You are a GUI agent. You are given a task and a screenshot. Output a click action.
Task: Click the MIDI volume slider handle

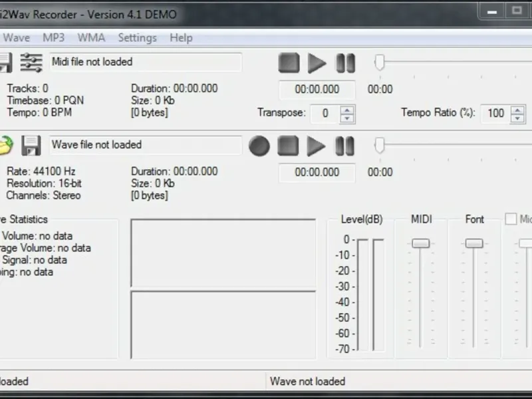[421, 243]
